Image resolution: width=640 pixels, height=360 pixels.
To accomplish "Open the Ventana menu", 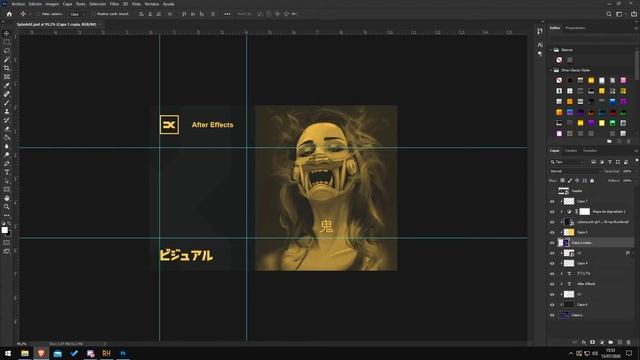I will (x=151, y=4).
